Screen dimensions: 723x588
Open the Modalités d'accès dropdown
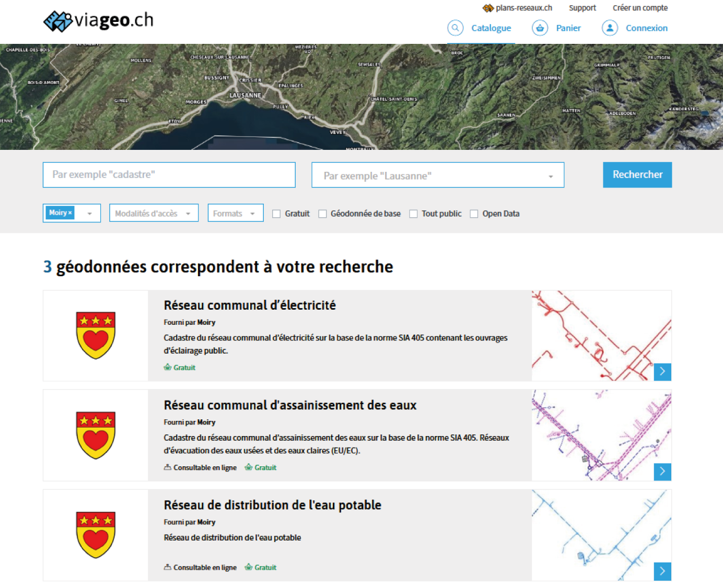point(154,213)
